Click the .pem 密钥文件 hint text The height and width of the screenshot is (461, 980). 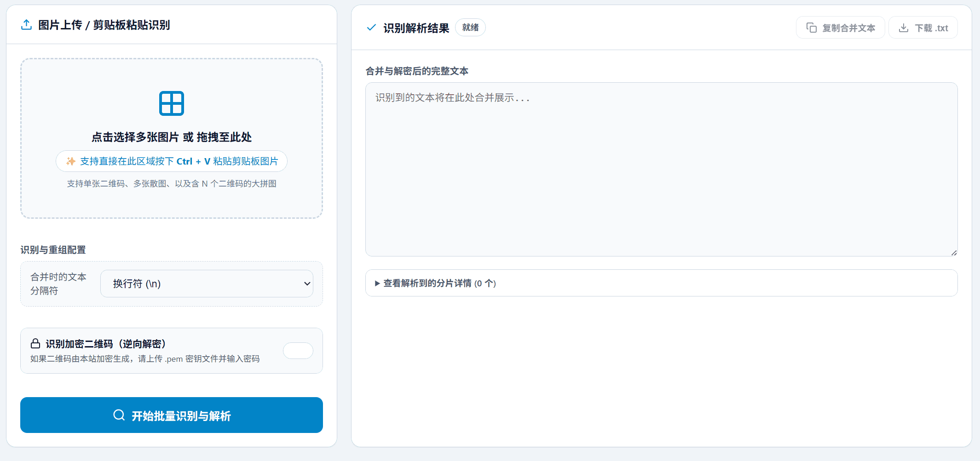tap(145, 359)
